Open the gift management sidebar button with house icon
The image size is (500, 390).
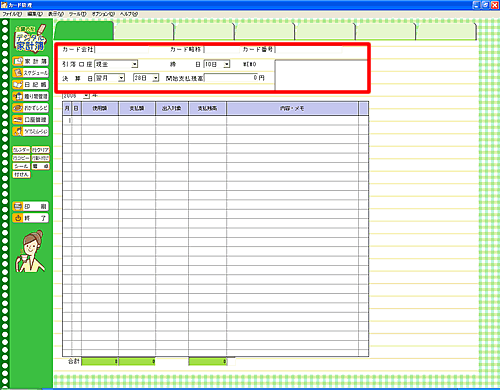30,96
